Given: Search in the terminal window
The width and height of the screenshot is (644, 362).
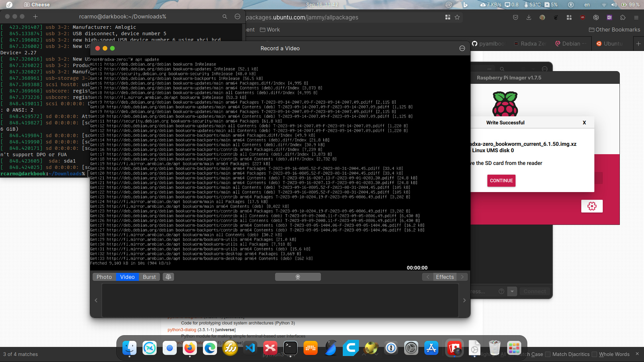Looking at the screenshot, I should pos(225,16).
